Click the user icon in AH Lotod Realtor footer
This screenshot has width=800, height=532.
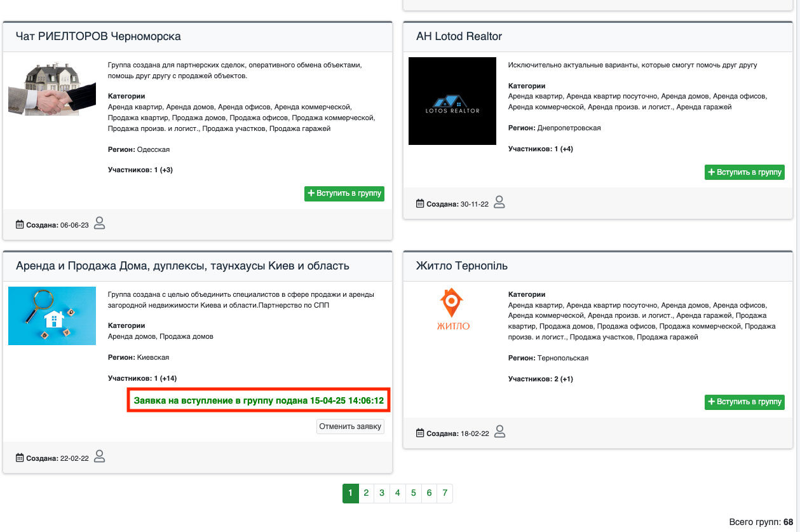(x=499, y=202)
